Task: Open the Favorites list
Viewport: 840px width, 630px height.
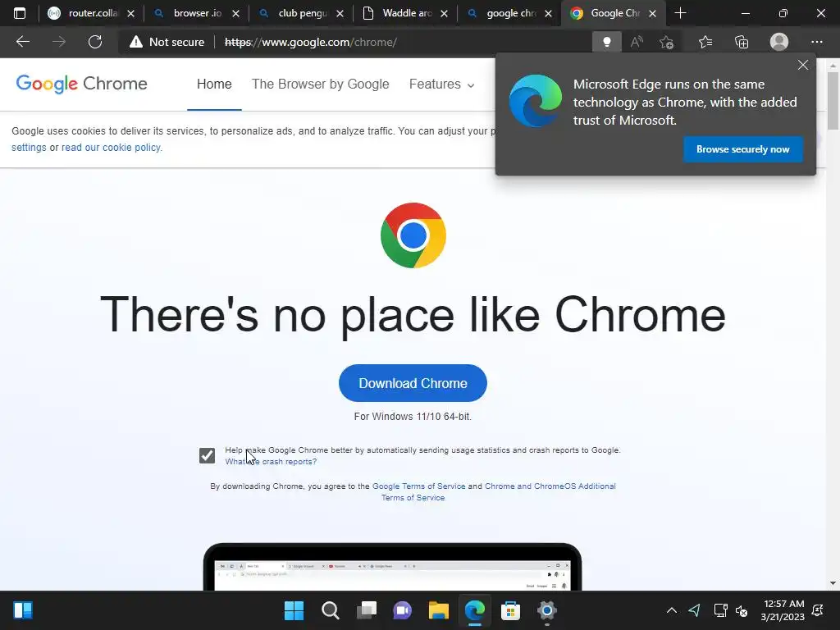Action: point(705,42)
